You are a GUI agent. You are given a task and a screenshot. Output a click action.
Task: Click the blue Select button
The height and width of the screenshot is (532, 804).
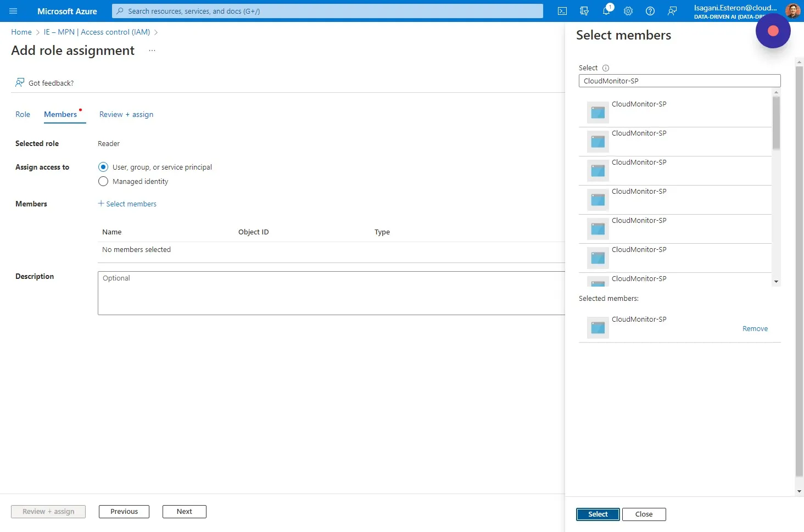tap(598, 514)
